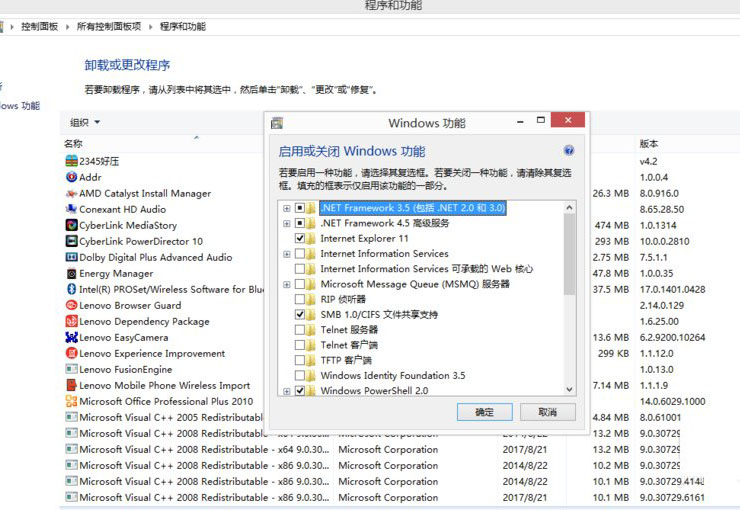This screenshot has height=510, width=740.
Task: Go to 控制面板 breadcrumb
Action: click(40, 26)
